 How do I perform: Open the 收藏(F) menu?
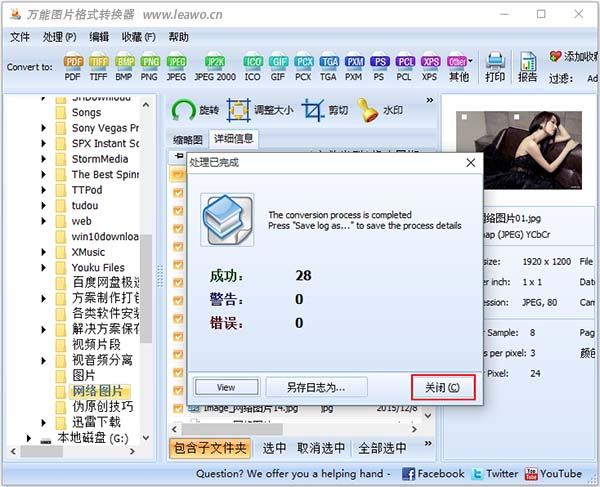[139, 37]
